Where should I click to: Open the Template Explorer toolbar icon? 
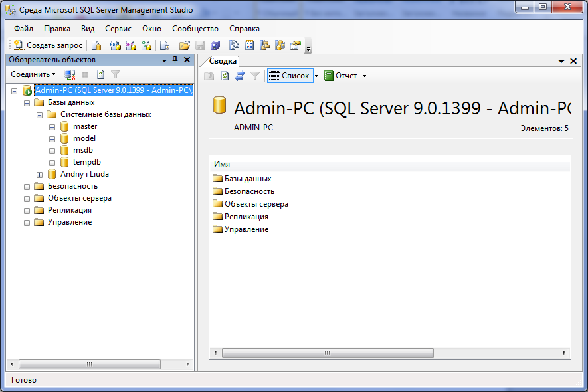point(280,45)
